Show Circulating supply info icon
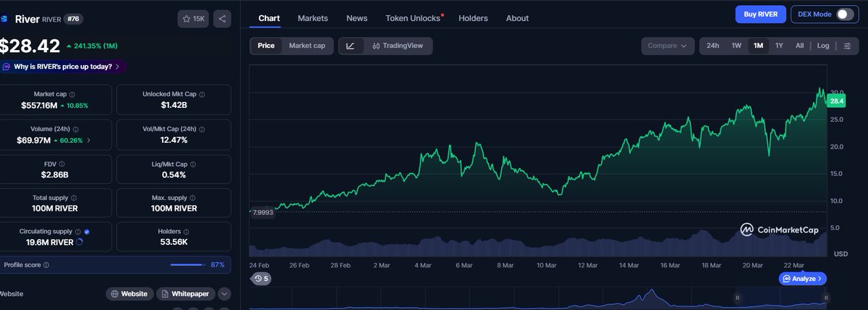The width and height of the screenshot is (868, 310). 78,232
